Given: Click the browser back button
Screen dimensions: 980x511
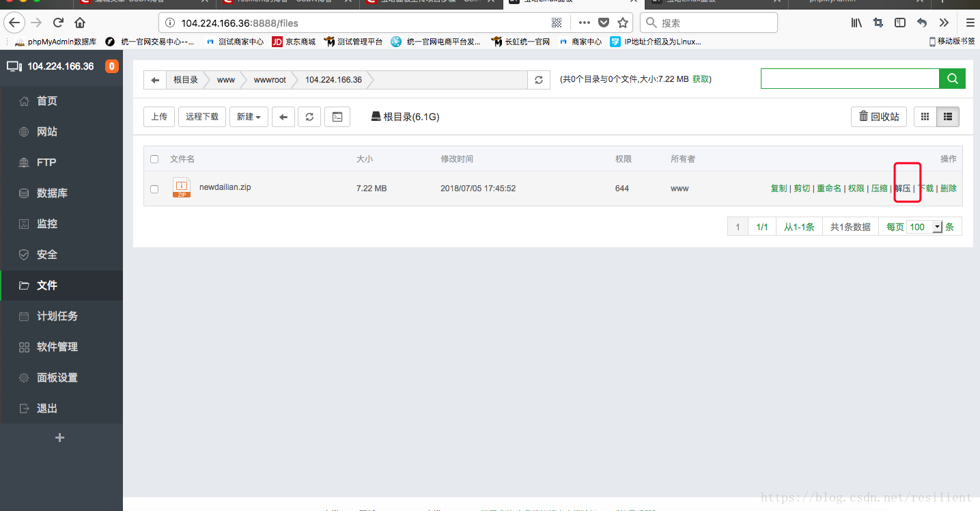Looking at the screenshot, I should (x=15, y=23).
